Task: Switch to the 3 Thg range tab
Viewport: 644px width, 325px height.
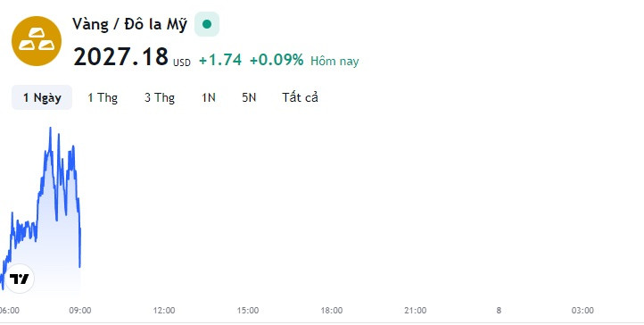Action: click(160, 98)
